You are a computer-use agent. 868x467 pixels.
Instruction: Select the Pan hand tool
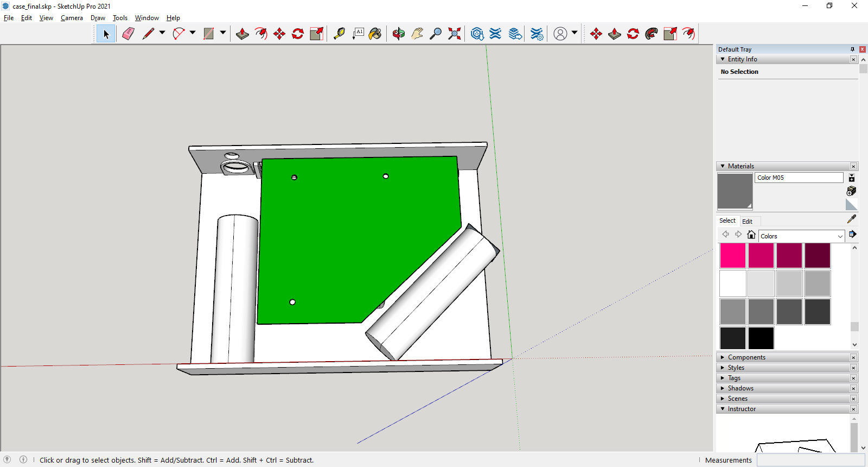[417, 34]
